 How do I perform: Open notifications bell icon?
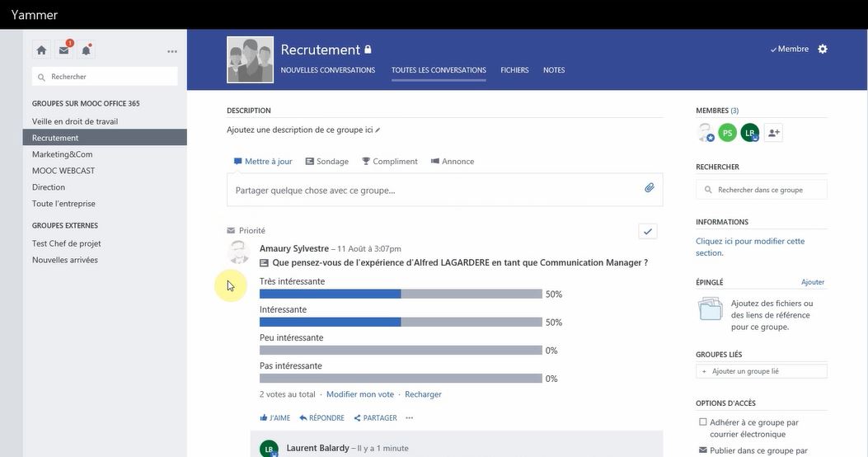(87, 50)
